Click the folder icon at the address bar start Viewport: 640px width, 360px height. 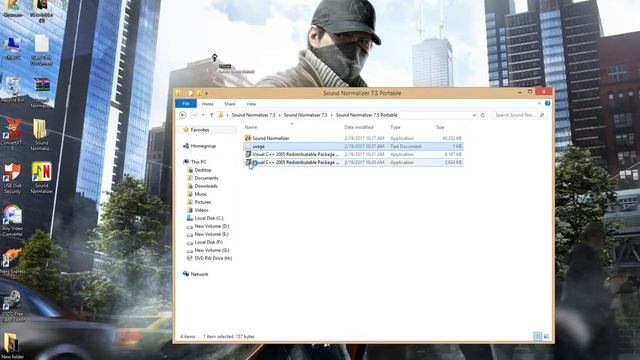(x=220, y=115)
